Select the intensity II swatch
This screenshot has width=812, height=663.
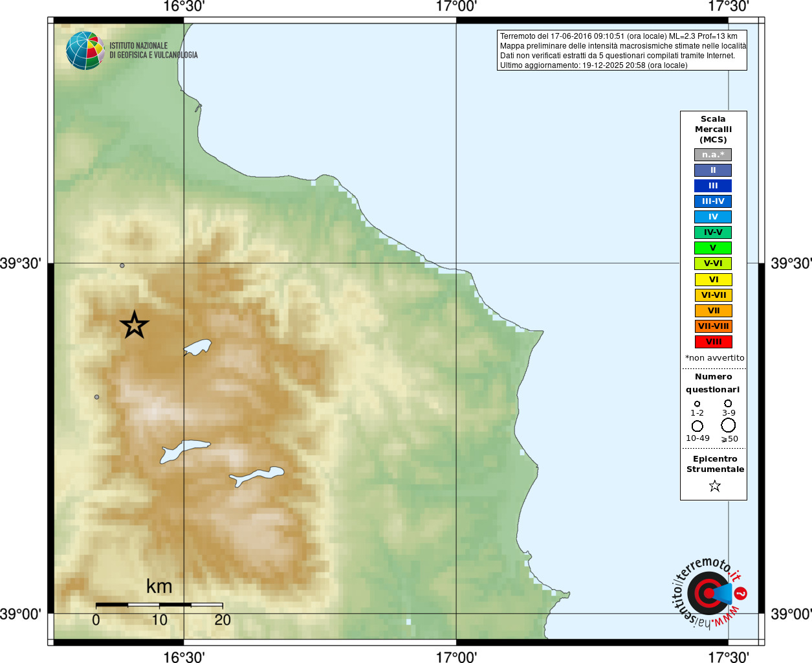[713, 170]
